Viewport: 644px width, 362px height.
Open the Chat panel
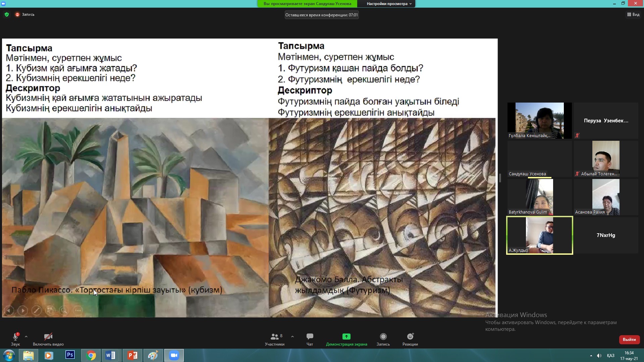[x=310, y=337]
